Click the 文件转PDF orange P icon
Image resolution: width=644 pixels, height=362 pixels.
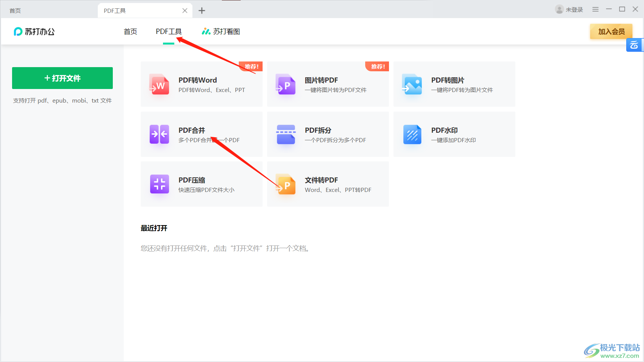[x=286, y=184]
